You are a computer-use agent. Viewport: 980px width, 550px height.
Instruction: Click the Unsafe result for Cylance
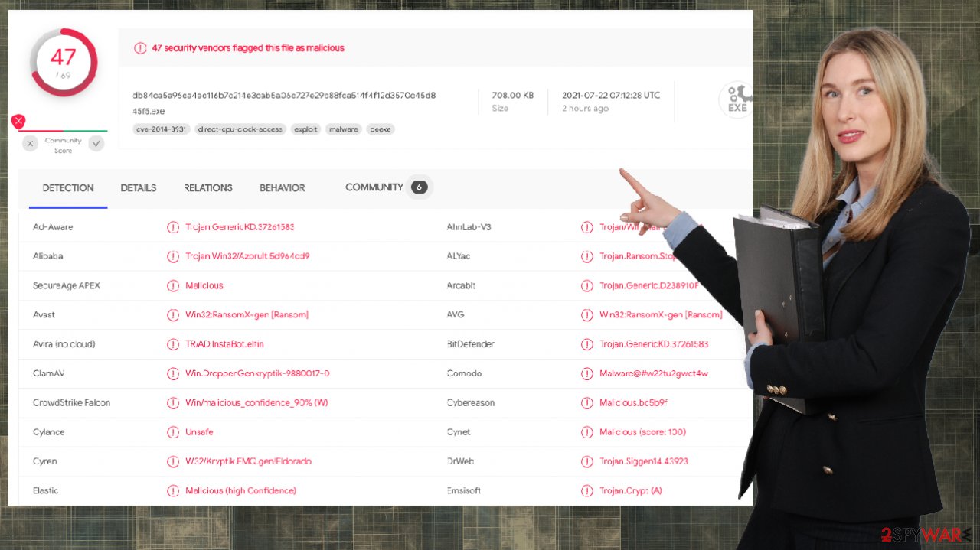click(x=199, y=432)
